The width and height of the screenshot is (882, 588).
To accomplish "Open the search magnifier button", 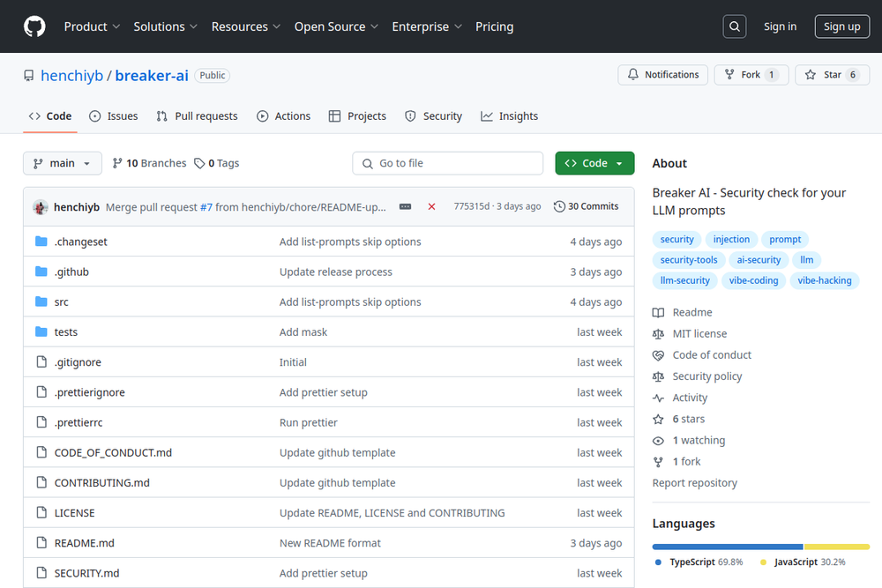I will coord(734,26).
